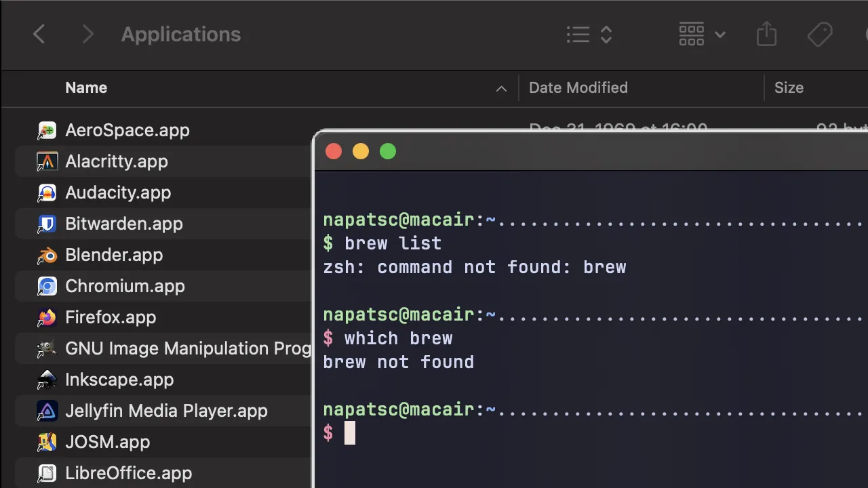
Task: Click the 'brew list' command in terminal
Action: (x=393, y=243)
